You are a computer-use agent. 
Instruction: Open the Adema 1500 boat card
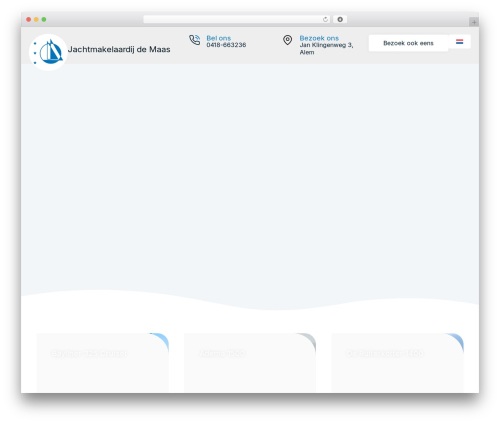point(250,363)
